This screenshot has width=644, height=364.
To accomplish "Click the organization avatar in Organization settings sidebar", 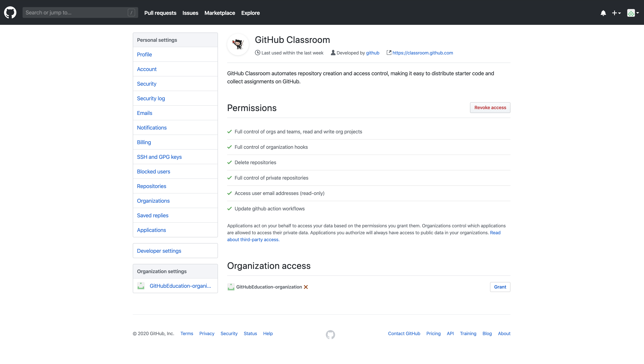I will coord(141,286).
